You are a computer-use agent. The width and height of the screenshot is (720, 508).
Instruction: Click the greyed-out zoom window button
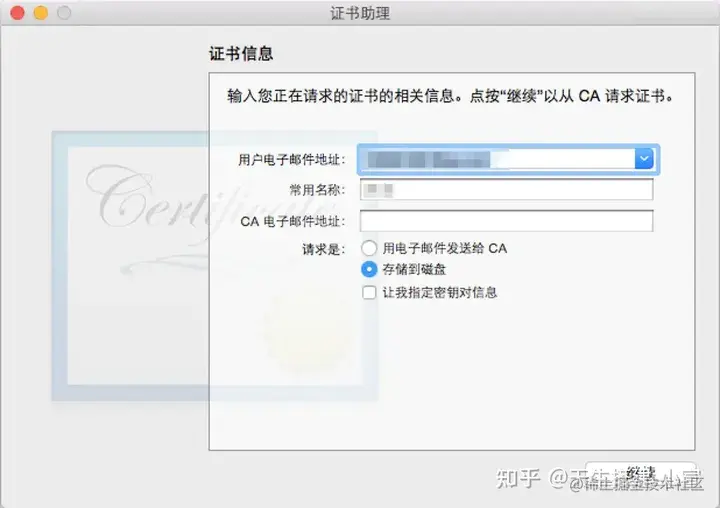tap(64, 13)
